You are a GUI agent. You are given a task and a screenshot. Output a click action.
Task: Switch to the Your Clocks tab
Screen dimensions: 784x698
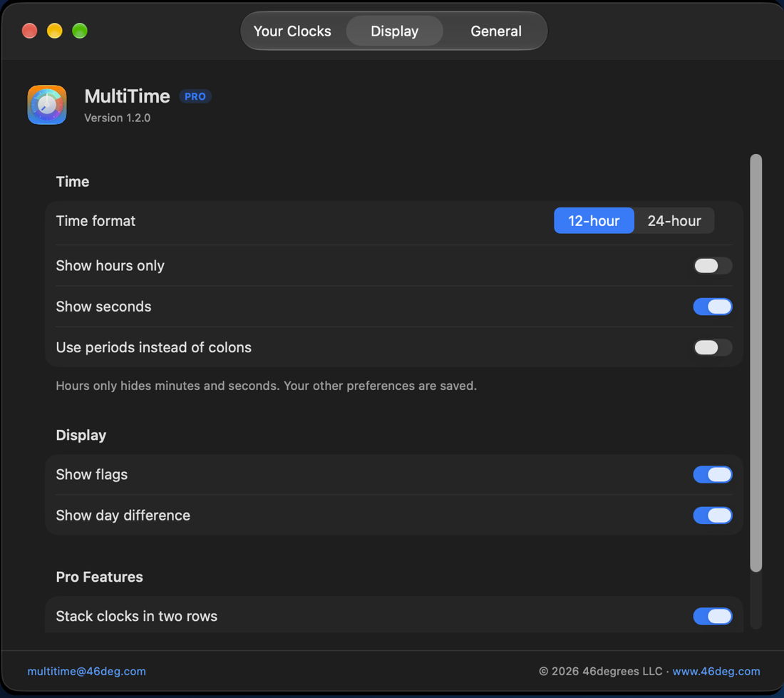(x=292, y=31)
